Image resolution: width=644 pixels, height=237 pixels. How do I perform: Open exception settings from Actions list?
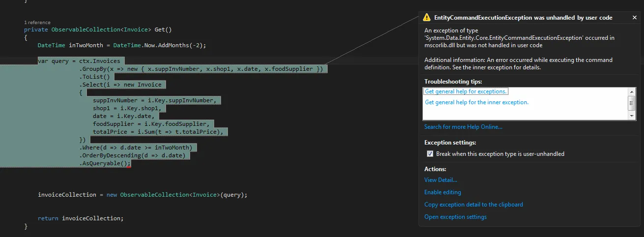(455, 217)
